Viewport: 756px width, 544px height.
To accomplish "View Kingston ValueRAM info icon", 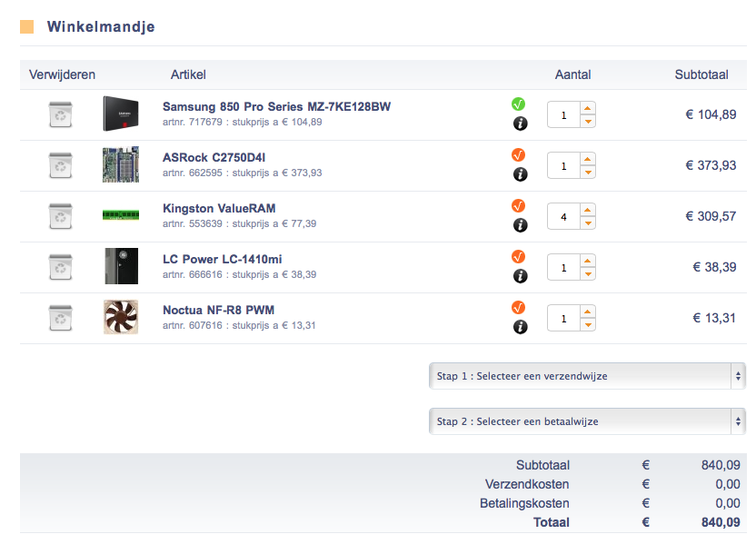I will [x=521, y=225].
